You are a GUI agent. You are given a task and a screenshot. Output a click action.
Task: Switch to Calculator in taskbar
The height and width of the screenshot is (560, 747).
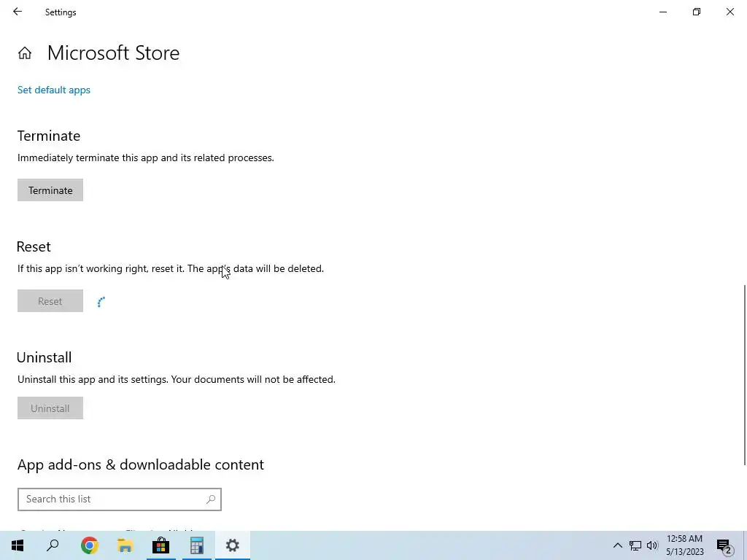197,545
